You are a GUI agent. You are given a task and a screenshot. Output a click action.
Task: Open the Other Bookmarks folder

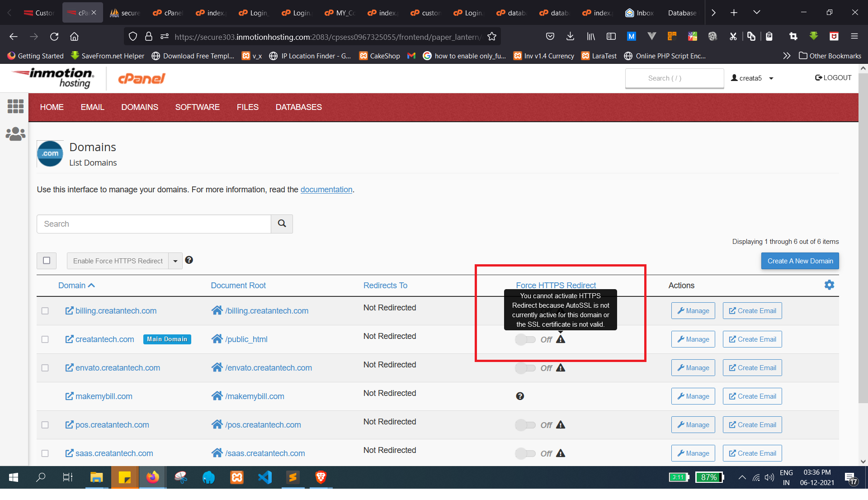[830, 56]
